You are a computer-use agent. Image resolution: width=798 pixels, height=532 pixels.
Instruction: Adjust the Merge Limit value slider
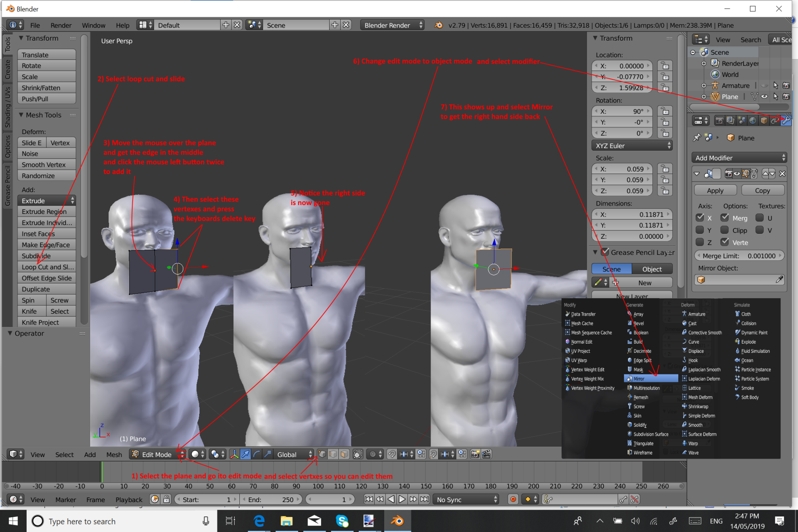[739, 256]
